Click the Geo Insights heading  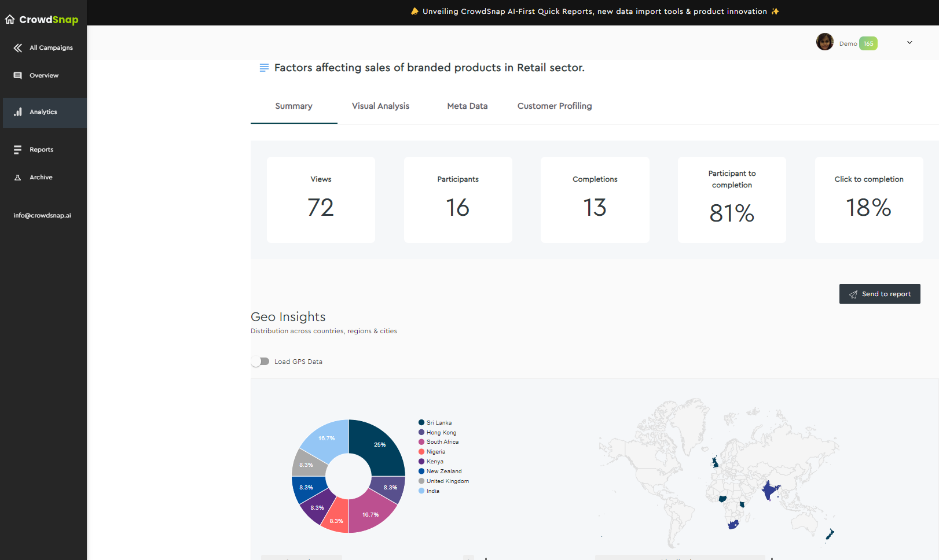[x=288, y=317]
